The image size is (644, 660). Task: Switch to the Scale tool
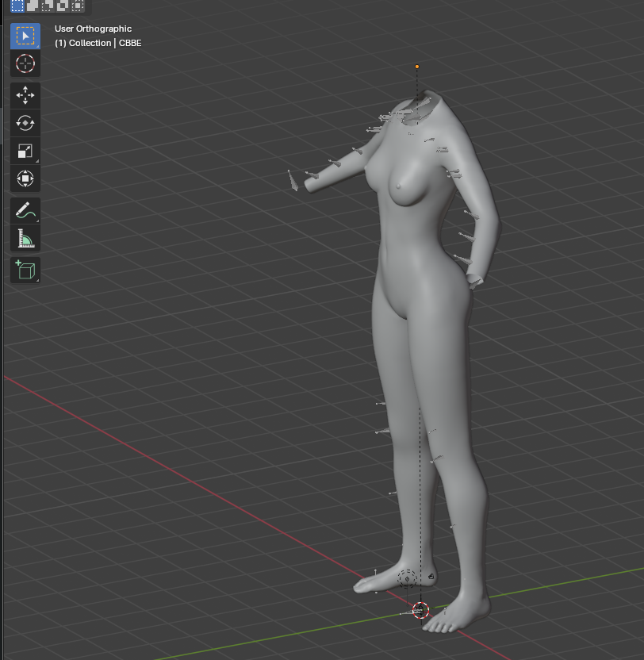(25, 151)
